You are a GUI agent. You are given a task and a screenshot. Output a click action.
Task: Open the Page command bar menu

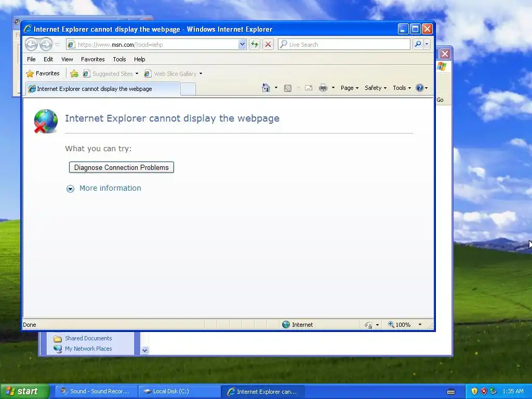click(x=350, y=88)
